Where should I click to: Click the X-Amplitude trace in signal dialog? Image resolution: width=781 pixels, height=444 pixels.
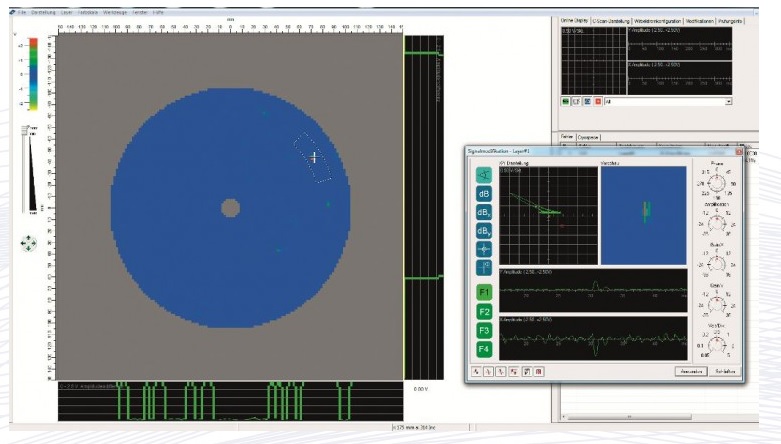coord(593,338)
